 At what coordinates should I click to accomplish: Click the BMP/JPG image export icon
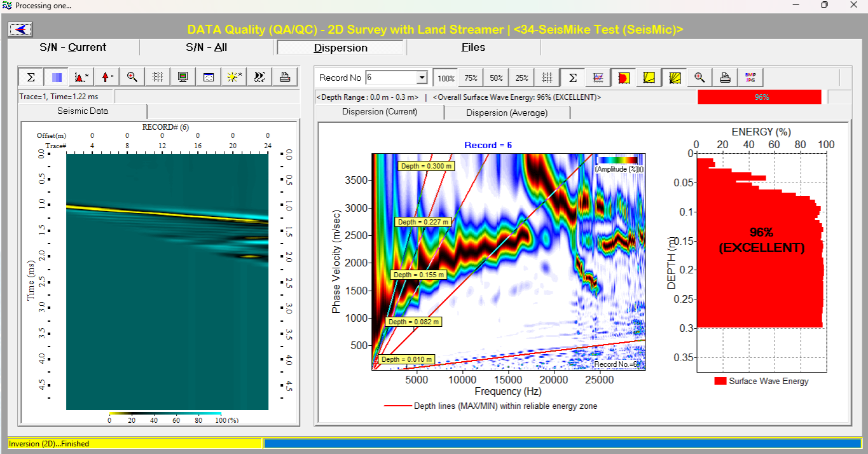tap(750, 78)
